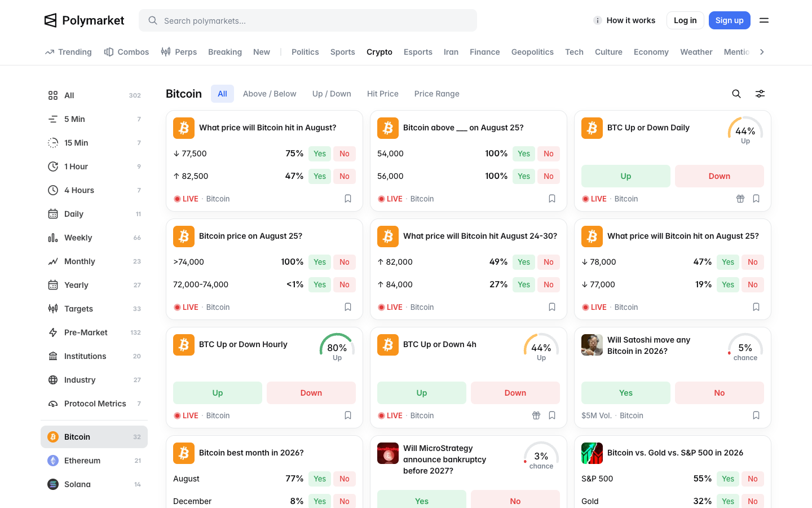Open the Sports category
812x508 pixels.
pos(343,52)
